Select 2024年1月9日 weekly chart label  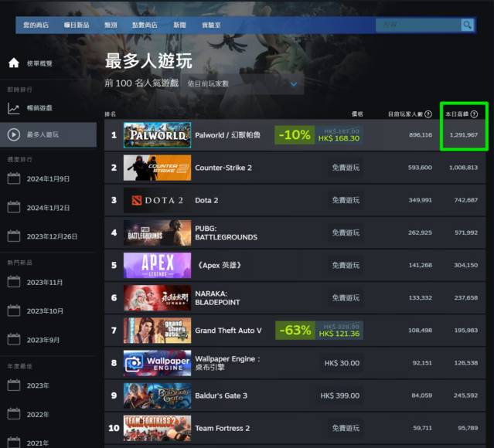tap(48, 179)
